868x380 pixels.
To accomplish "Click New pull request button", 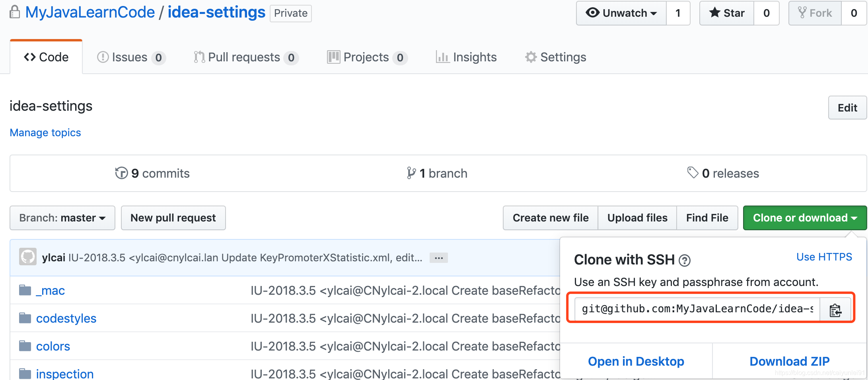I will 173,218.
